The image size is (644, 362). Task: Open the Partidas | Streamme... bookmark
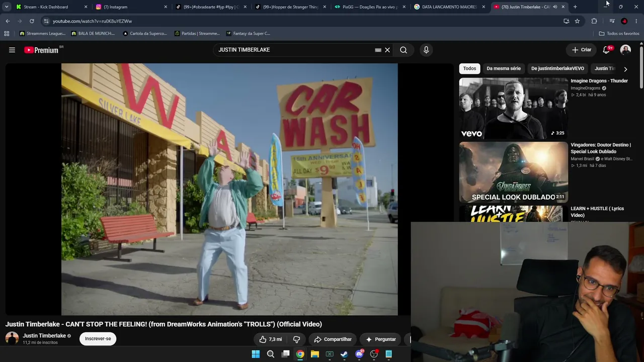[x=197, y=34]
